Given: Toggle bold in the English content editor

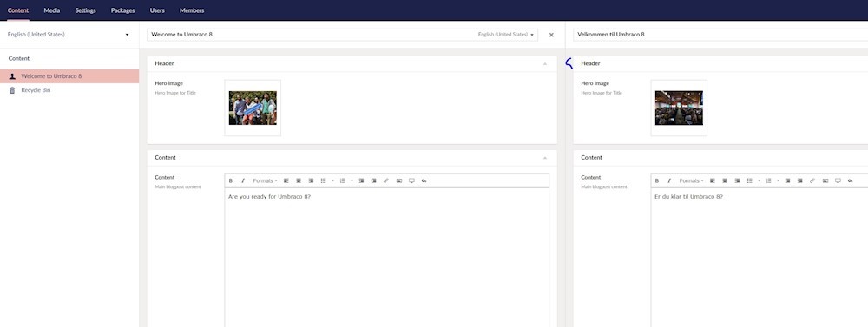Looking at the screenshot, I should (x=230, y=181).
